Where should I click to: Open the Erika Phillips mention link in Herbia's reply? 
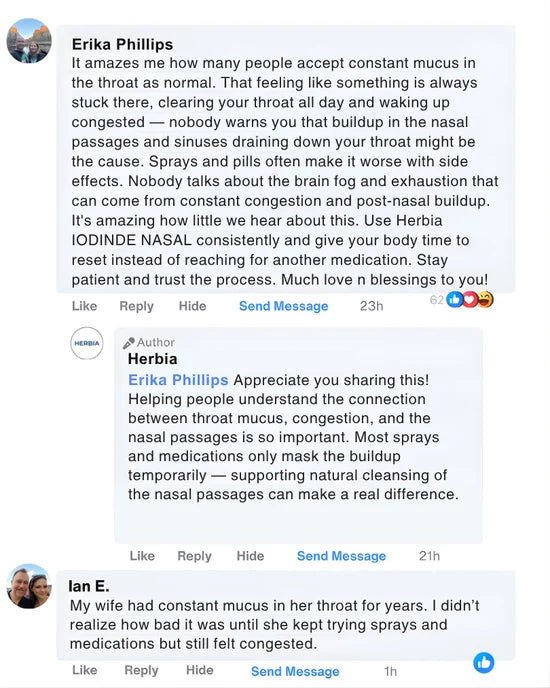pyautogui.click(x=178, y=380)
